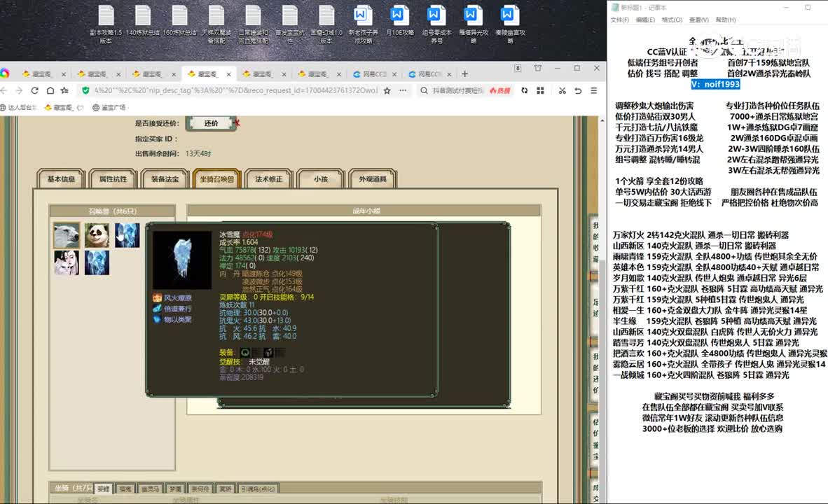
Task: Reload the current page
Action: 34,91
